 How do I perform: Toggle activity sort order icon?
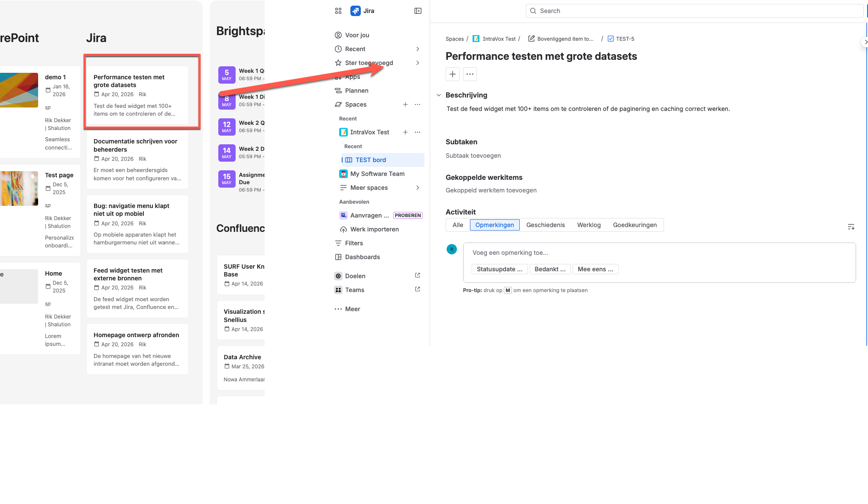pyautogui.click(x=851, y=227)
